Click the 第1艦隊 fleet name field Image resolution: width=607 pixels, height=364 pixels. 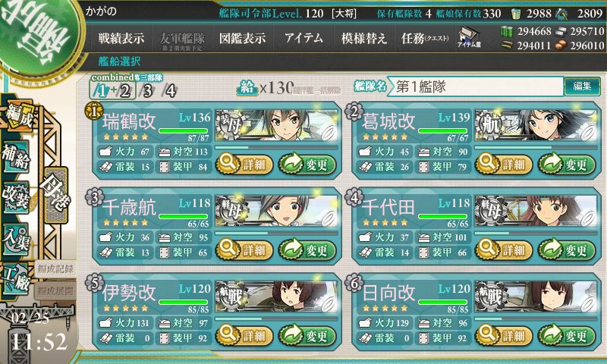(476, 86)
